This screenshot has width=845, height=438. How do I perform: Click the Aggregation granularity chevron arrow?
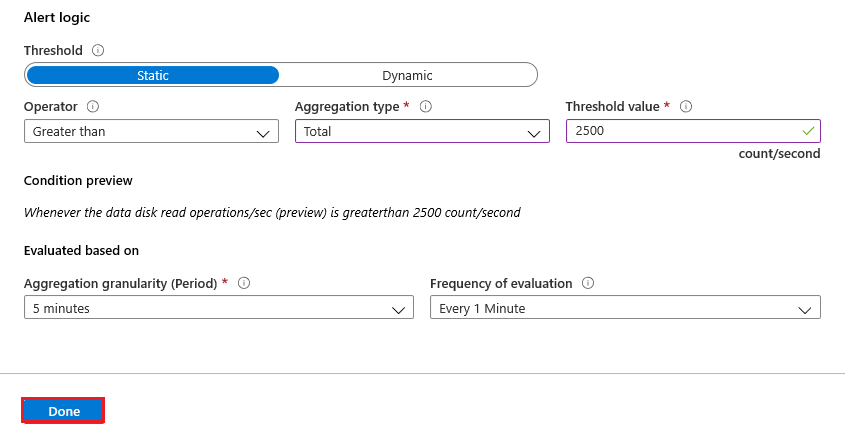click(x=398, y=310)
